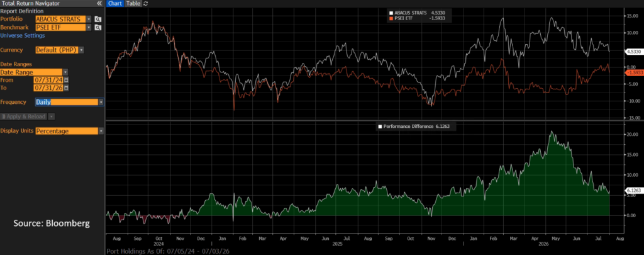Click the Display Units label
The width and height of the screenshot is (644, 255).
point(17,131)
